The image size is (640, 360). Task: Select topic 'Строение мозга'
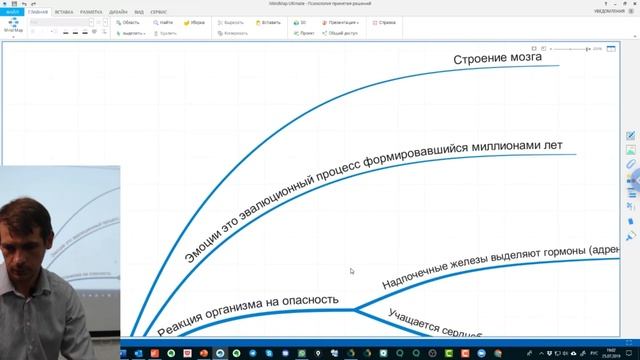[498, 58]
